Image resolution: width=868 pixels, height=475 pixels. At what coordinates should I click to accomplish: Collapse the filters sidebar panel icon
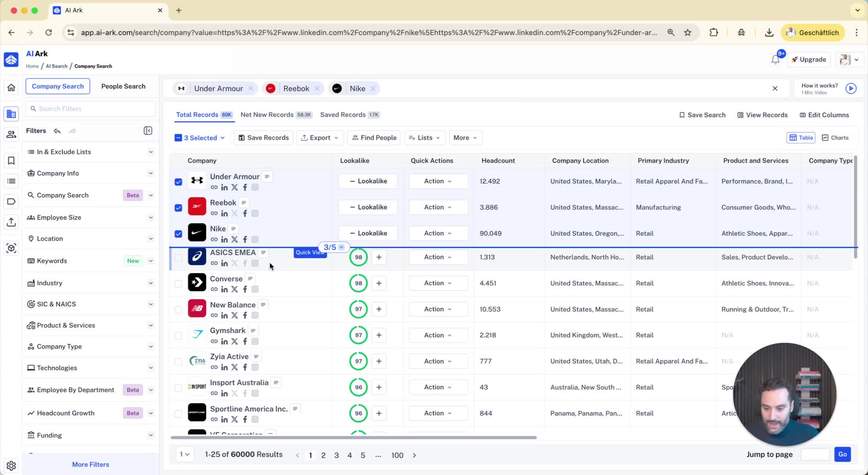point(148,131)
